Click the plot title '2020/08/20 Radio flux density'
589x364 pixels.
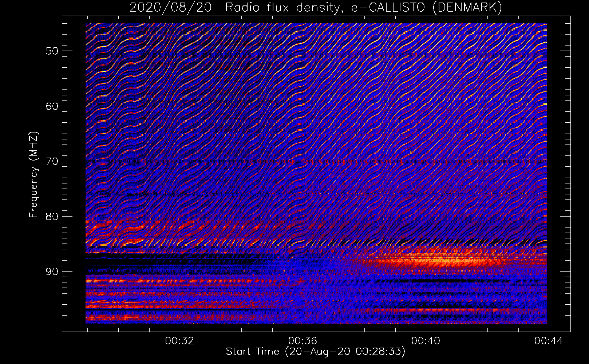point(236,7)
